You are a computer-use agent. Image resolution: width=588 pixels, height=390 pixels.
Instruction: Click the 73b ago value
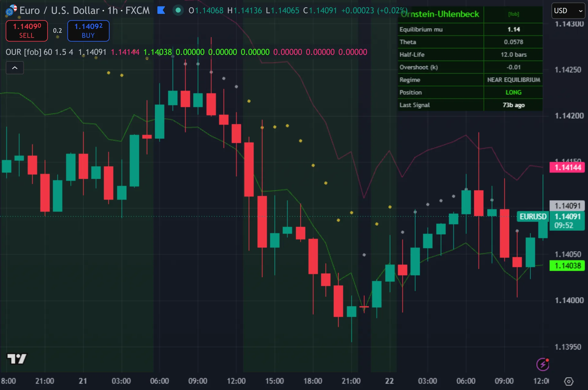(x=514, y=105)
